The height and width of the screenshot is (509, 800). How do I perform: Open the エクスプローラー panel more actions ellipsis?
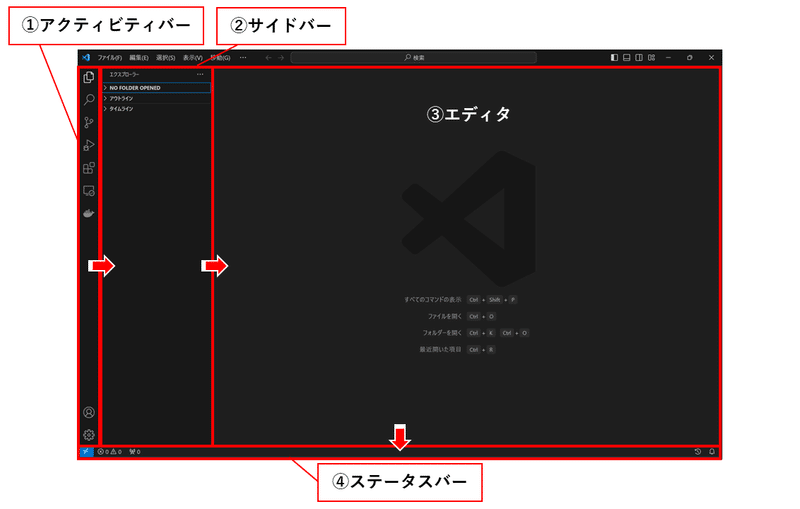coord(200,74)
